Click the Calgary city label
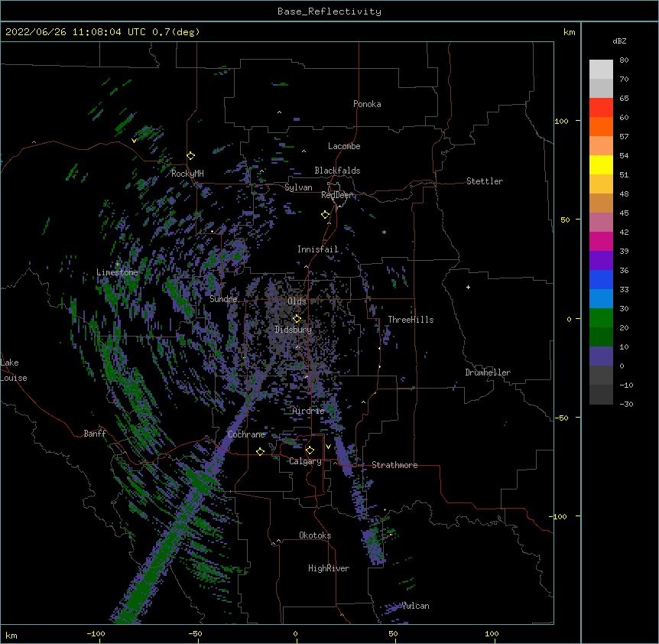The width and height of the screenshot is (659, 644). [305, 461]
